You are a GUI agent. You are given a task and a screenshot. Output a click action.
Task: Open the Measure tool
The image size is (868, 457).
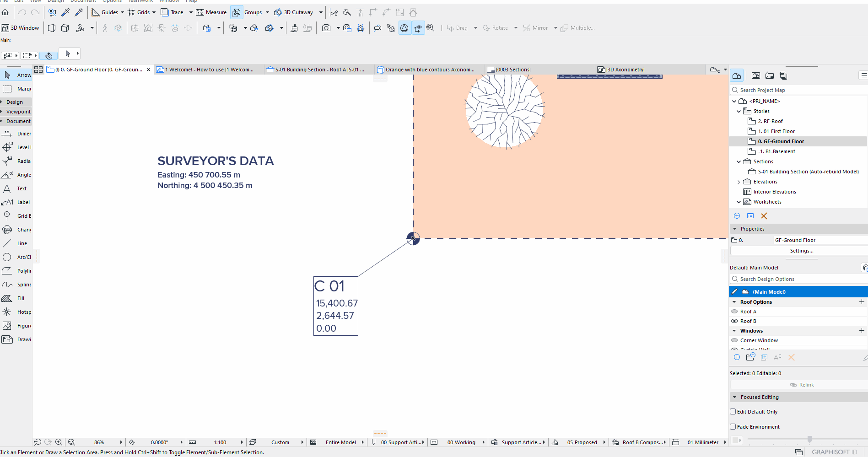(x=211, y=12)
